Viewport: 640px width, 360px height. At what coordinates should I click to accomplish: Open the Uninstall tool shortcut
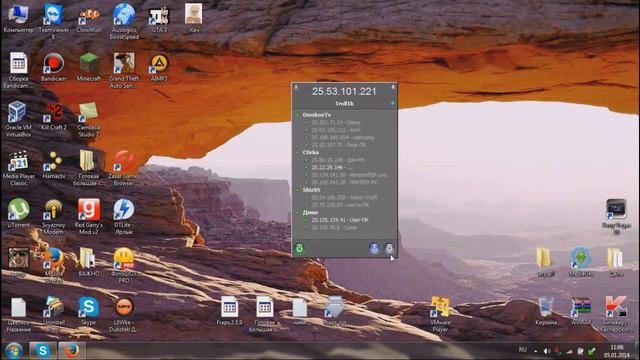click(x=53, y=314)
